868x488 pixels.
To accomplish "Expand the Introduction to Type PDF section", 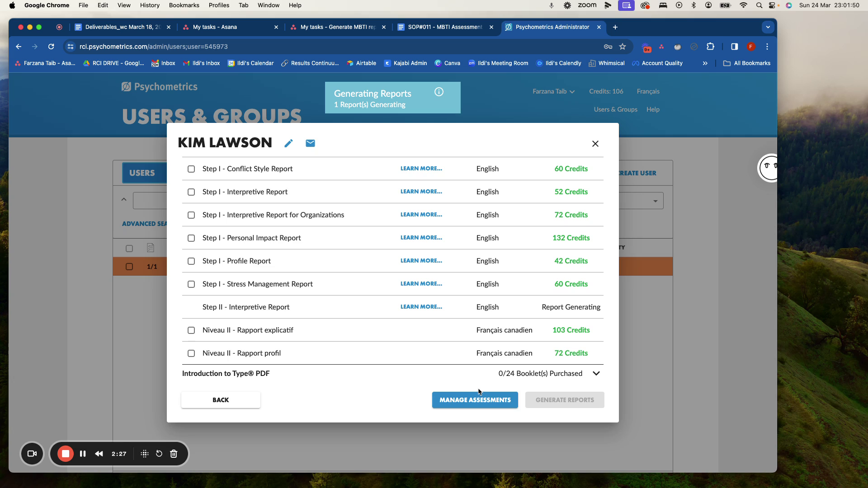I will tap(596, 374).
